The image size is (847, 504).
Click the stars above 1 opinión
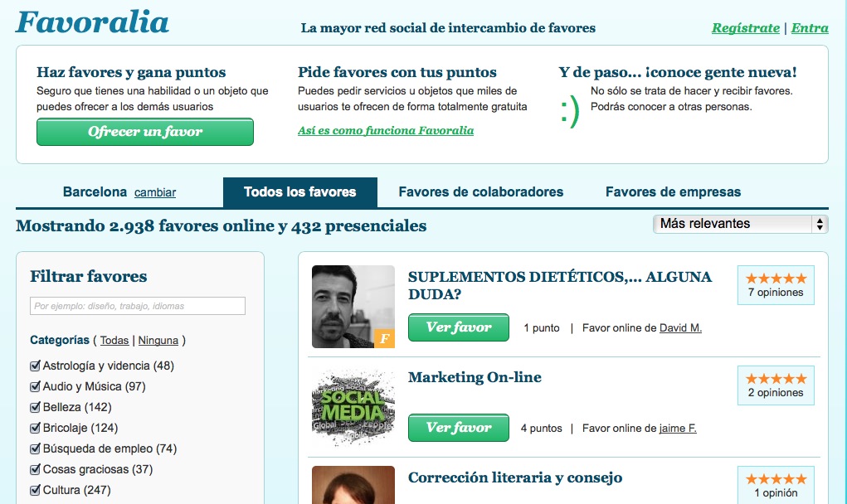click(776, 479)
